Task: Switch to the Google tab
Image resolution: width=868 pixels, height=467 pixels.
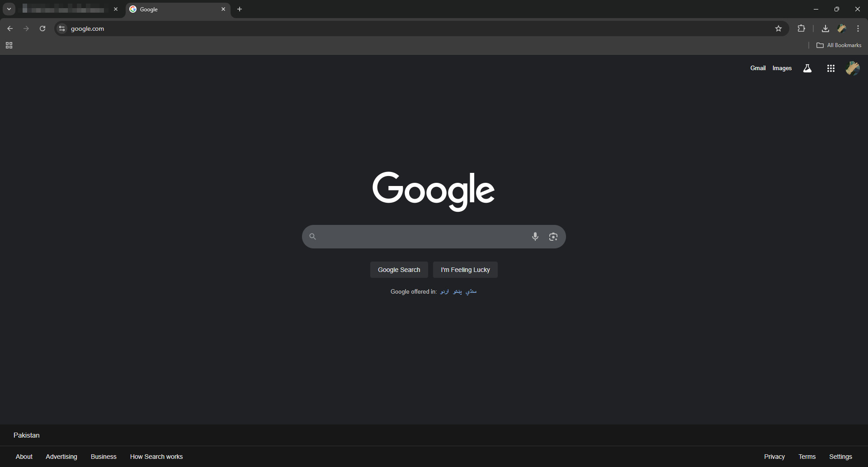Action: (178, 10)
